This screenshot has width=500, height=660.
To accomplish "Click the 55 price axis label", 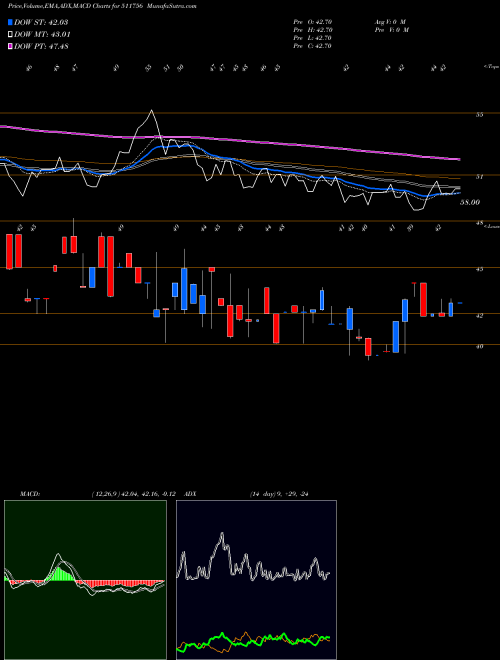I will pos(479,114).
